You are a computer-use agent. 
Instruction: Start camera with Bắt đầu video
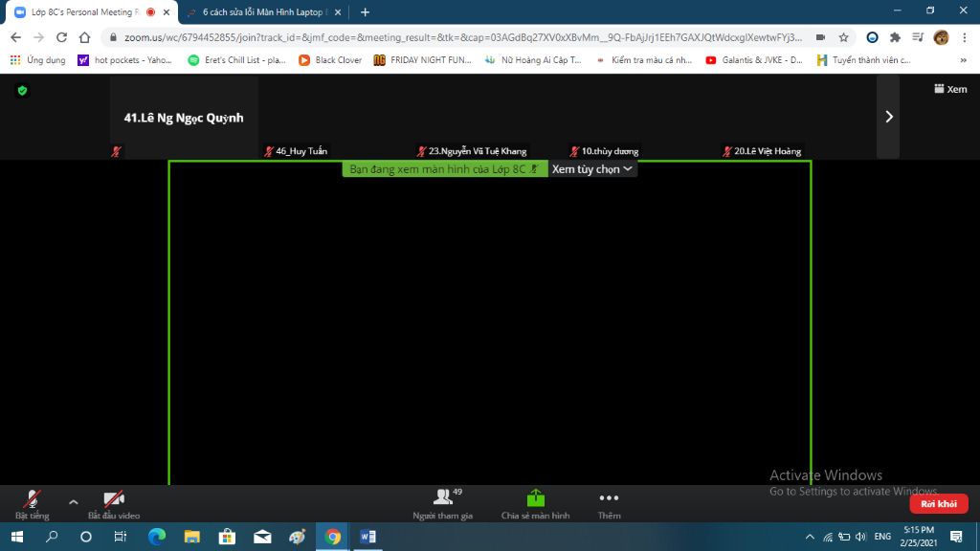tap(114, 504)
